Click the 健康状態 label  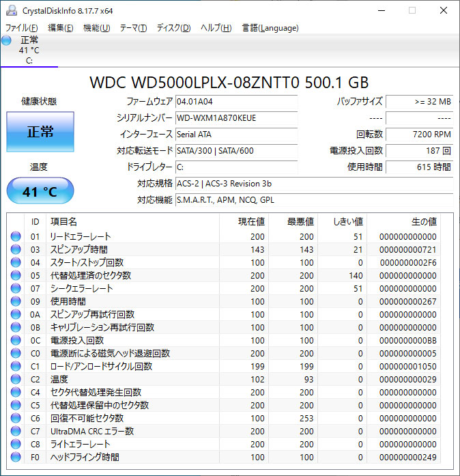tap(39, 101)
